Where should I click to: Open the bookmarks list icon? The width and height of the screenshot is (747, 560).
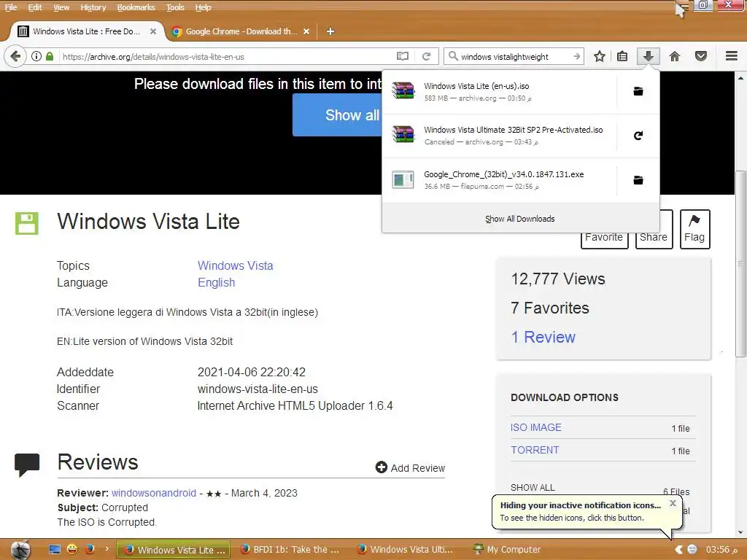[622, 56]
